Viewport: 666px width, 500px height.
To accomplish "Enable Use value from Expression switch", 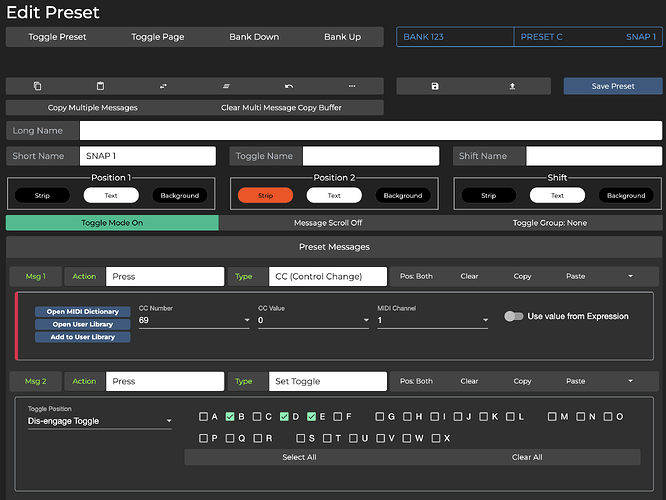I will [514, 316].
